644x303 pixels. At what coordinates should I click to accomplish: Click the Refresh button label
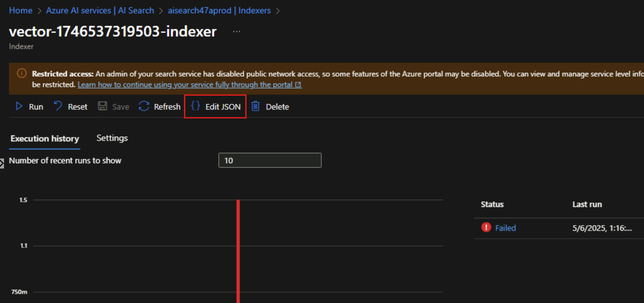coord(167,107)
